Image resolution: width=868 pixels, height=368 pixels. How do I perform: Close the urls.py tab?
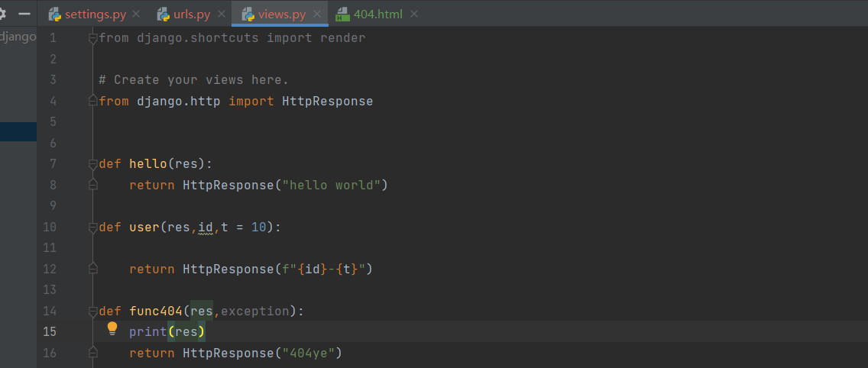coord(221,14)
